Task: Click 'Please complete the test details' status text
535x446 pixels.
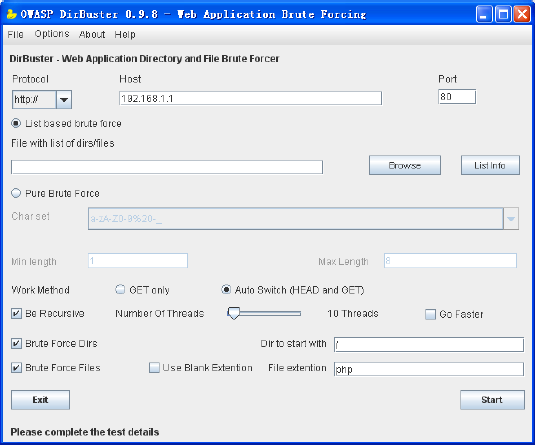Action: (85, 432)
